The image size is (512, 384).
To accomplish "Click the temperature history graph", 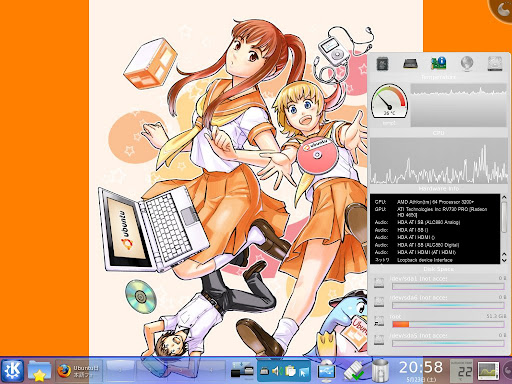I will click(x=459, y=105).
